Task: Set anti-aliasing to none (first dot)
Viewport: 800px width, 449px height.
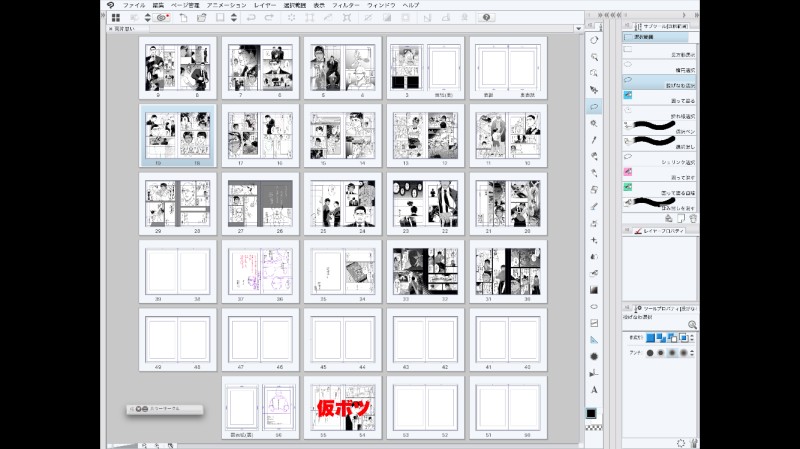Action: point(650,353)
